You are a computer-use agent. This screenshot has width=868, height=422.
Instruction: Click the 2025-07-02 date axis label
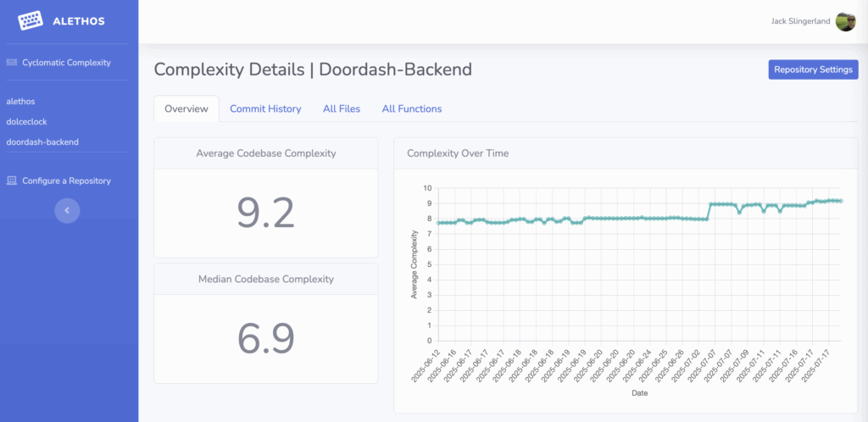click(687, 365)
